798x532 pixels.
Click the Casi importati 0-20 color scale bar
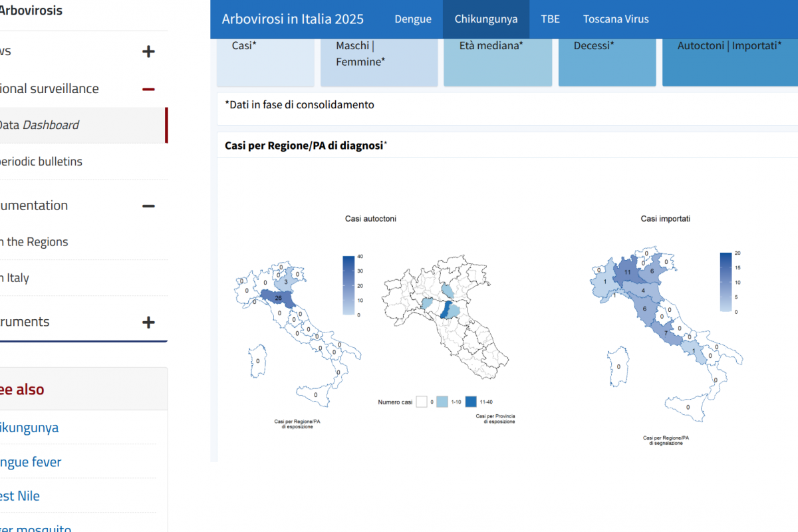726,282
